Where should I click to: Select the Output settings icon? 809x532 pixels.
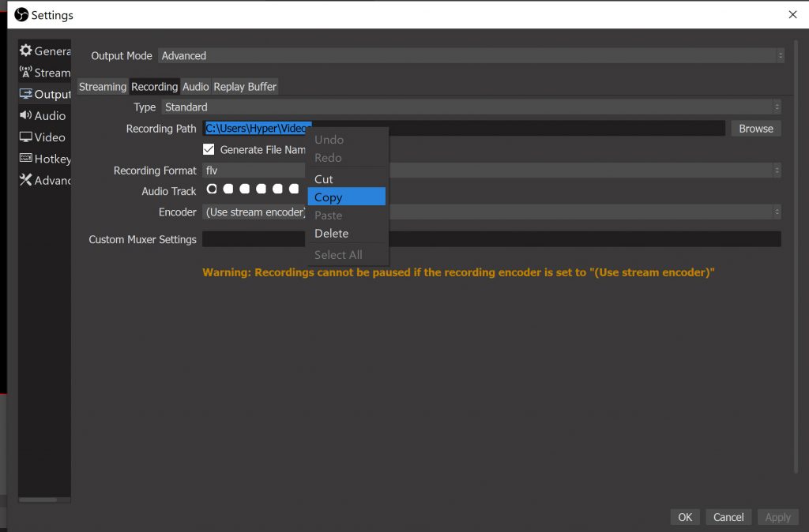[25, 94]
